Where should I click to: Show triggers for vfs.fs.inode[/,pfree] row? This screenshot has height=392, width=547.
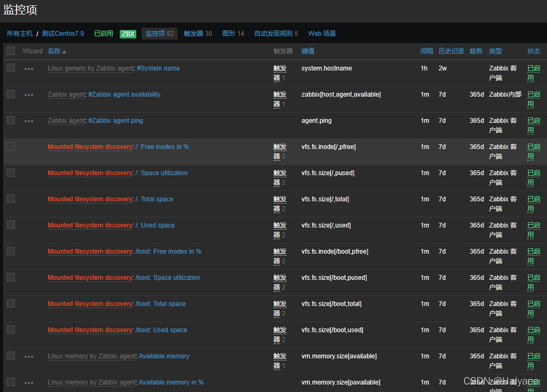point(280,152)
